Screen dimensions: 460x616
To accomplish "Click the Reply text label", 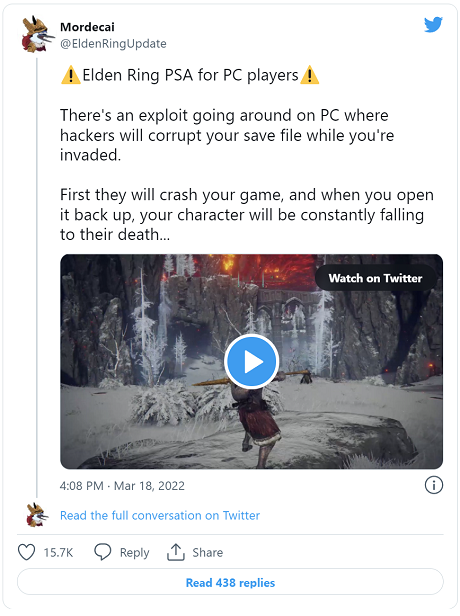I will point(134,553).
